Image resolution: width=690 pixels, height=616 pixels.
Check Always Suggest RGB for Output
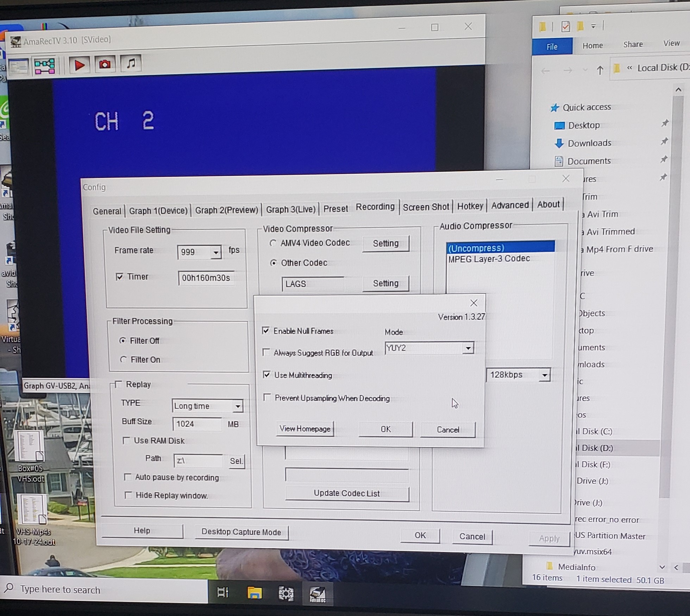(x=266, y=352)
